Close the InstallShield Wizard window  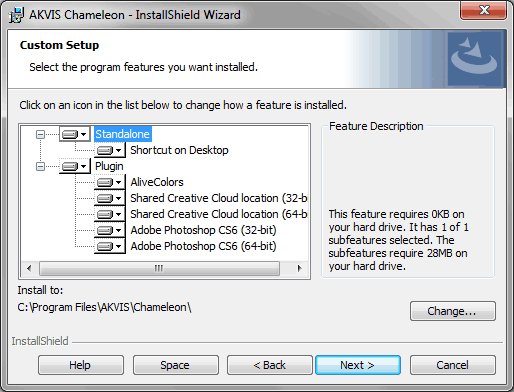[x=484, y=11]
